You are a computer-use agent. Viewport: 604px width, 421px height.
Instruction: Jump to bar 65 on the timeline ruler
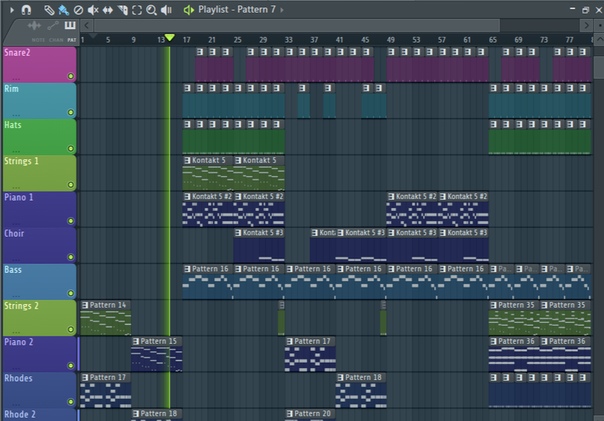pos(493,40)
